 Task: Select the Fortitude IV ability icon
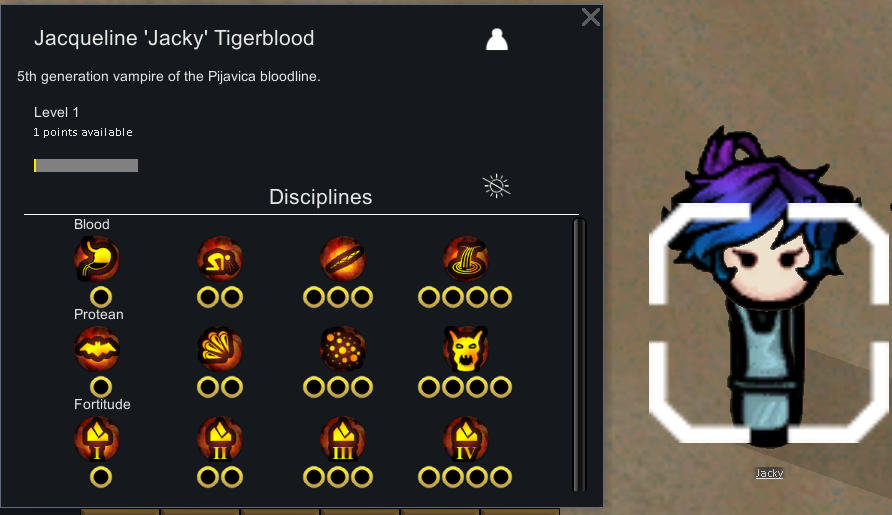465,439
